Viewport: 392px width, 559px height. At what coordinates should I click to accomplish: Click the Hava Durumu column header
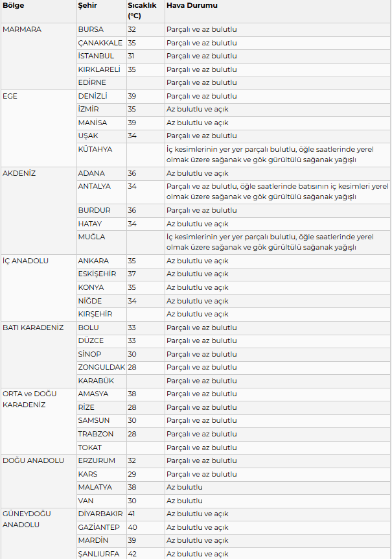[277, 10]
